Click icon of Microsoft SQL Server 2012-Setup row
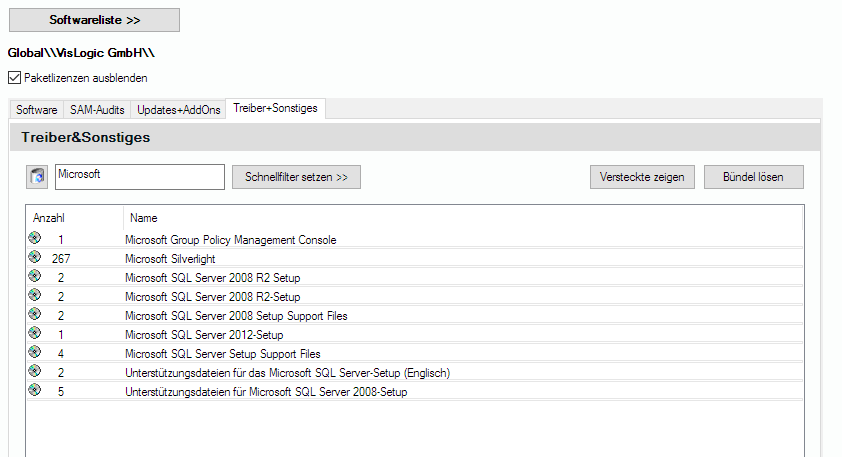The image size is (842, 457). click(35, 332)
